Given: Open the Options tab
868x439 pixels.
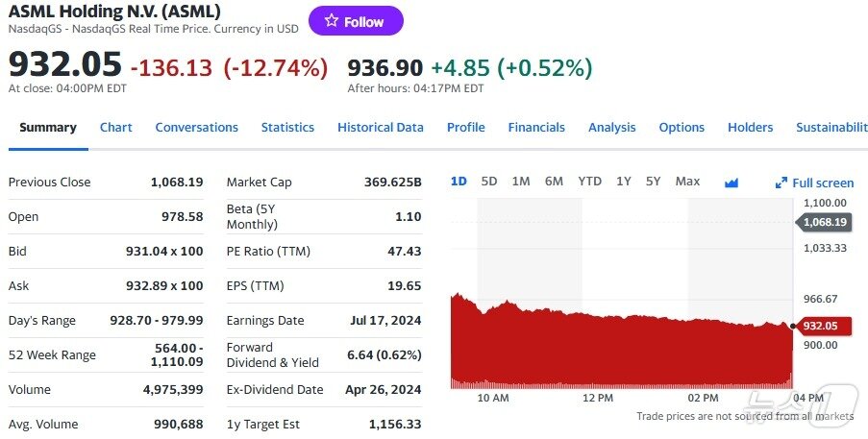Looking at the screenshot, I should pyautogui.click(x=682, y=128).
